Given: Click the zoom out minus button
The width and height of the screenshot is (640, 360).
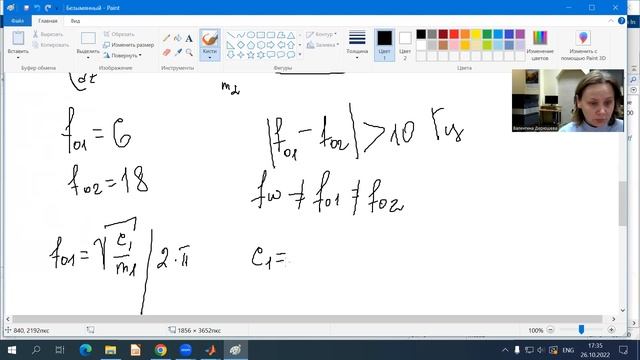Looking at the screenshot, I should pyautogui.click(x=550, y=330).
